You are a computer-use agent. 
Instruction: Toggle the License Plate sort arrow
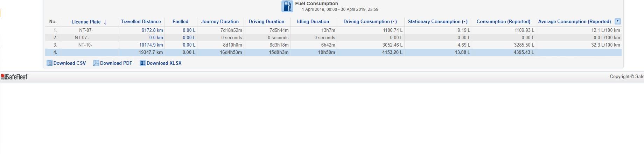click(x=105, y=22)
